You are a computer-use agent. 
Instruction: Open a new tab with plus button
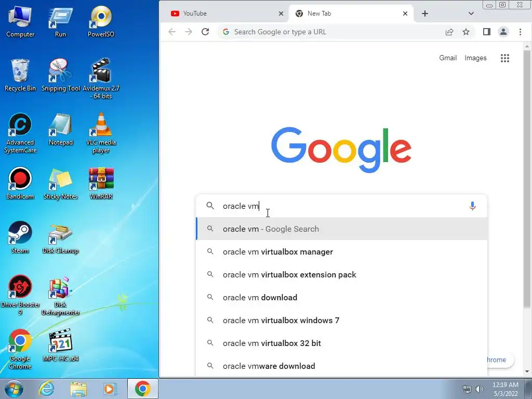[425, 14]
